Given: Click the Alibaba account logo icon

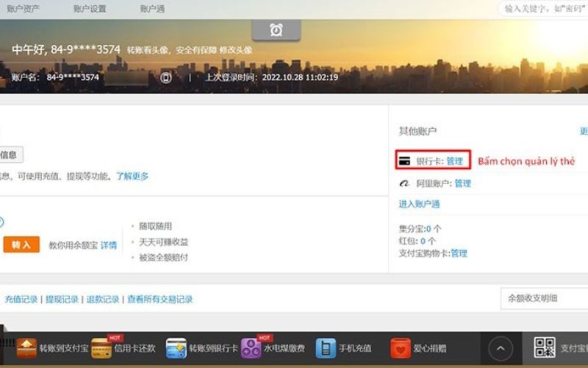Looking at the screenshot, I should (x=404, y=183).
